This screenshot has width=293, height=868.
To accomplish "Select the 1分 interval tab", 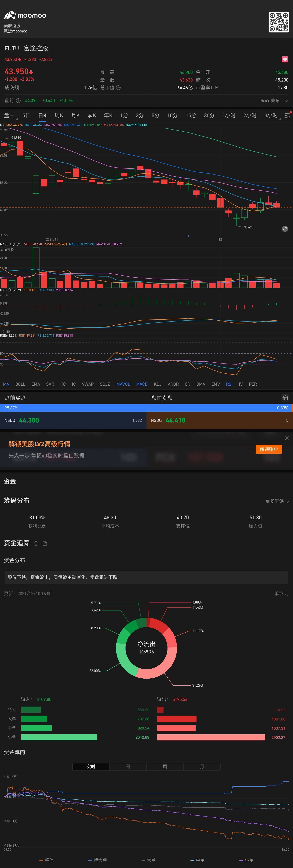I will tap(124, 116).
